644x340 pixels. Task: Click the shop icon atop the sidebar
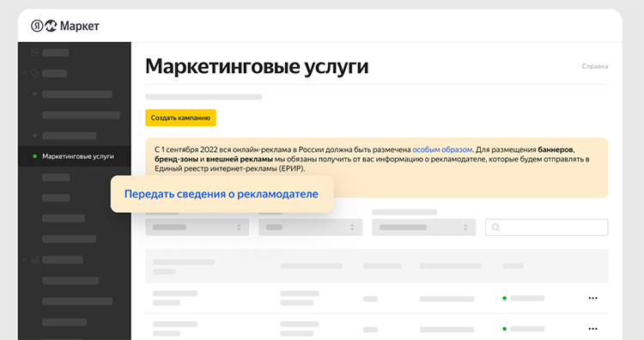[35, 52]
